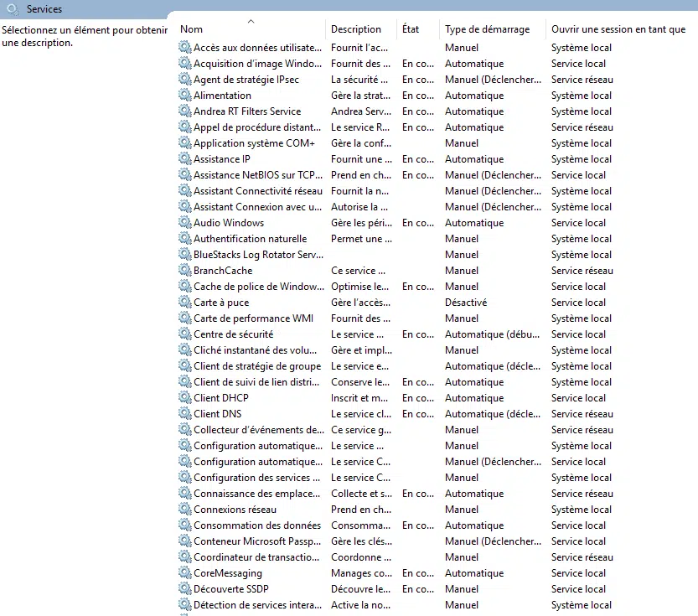Screen dimensions: 698x616
Task: Click Service réseau cell for BranchCache
Action: coord(582,271)
